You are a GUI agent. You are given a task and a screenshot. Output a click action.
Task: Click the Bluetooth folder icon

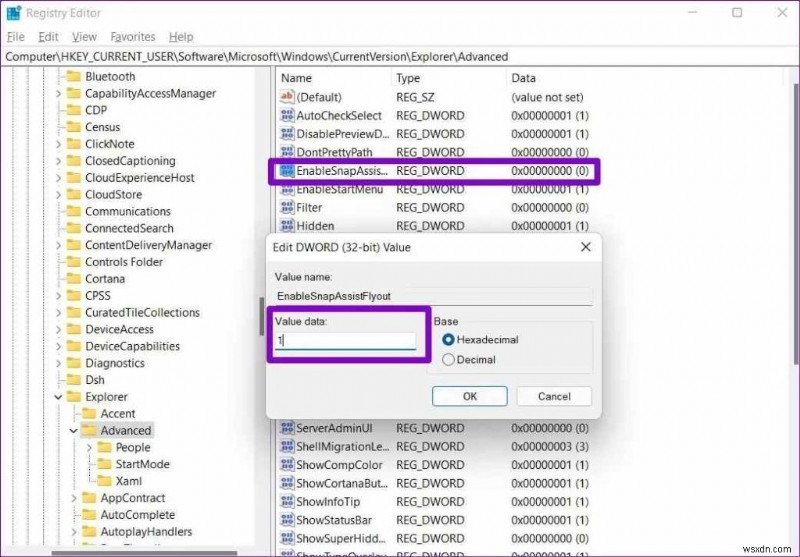click(x=74, y=77)
